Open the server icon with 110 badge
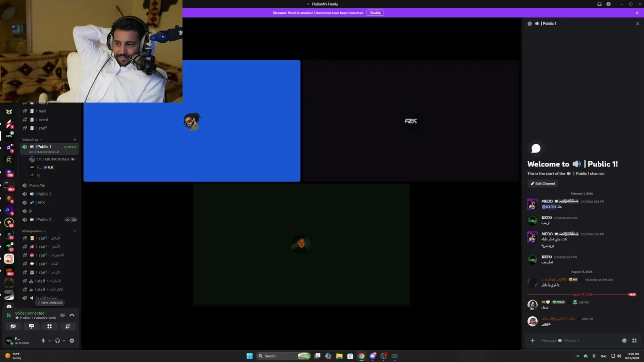644x362 pixels. [x=9, y=173]
